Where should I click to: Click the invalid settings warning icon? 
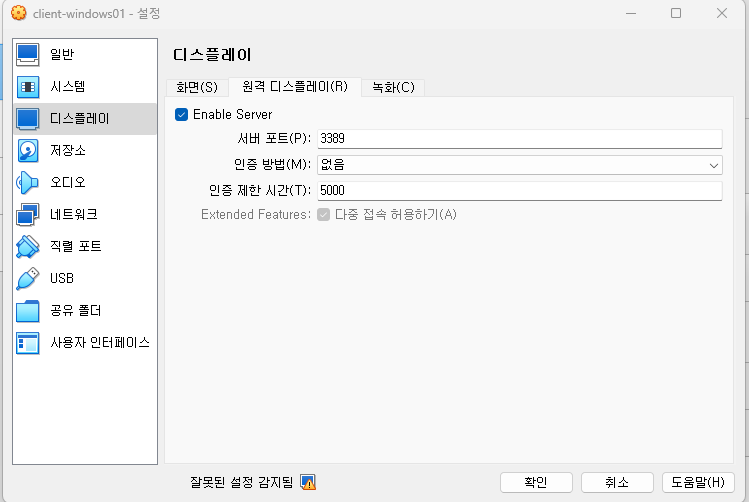[308, 482]
